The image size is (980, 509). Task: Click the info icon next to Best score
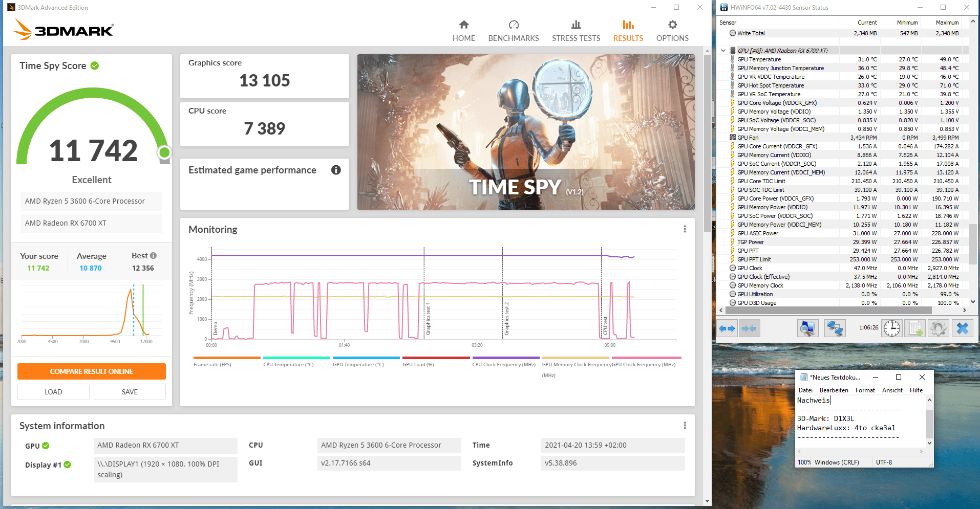click(153, 255)
